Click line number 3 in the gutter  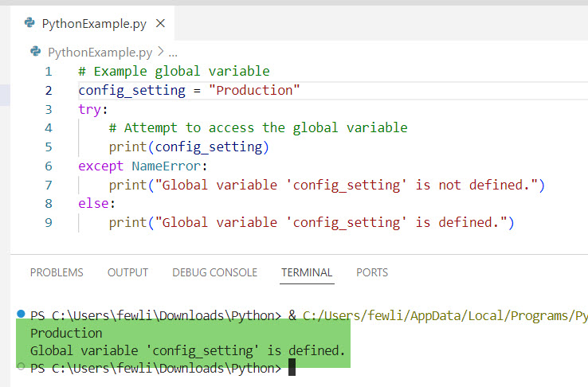pos(49,109)
